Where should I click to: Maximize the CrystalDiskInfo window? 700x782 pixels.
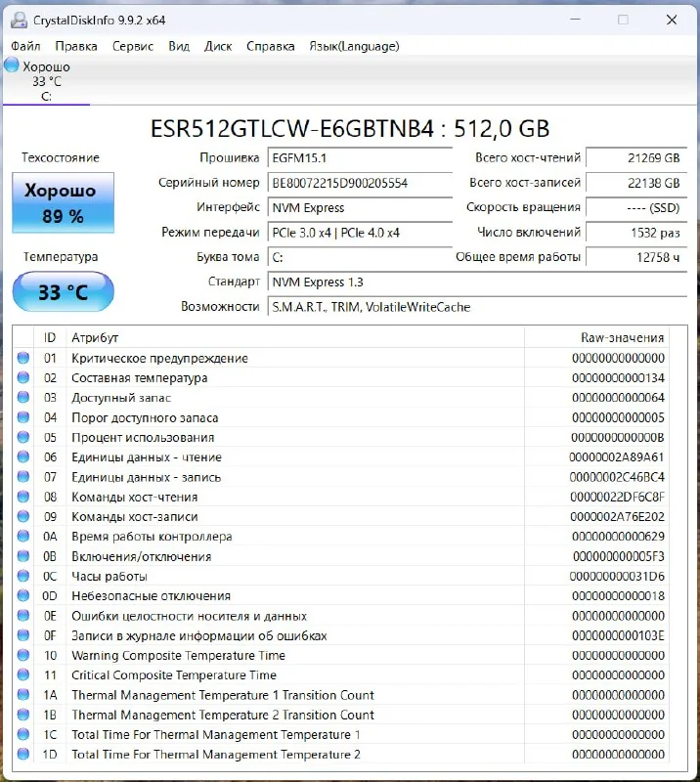pyautogui.click(x=623, y=20)
